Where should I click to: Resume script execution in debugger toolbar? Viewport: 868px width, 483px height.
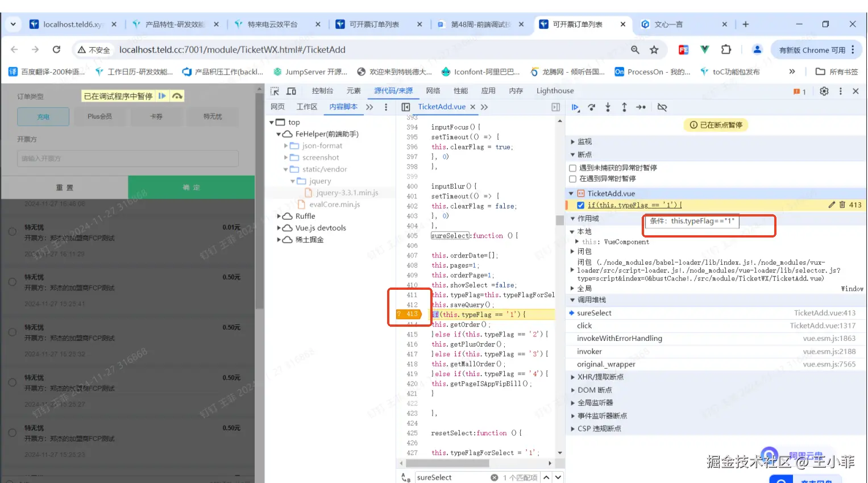(575, 107)
